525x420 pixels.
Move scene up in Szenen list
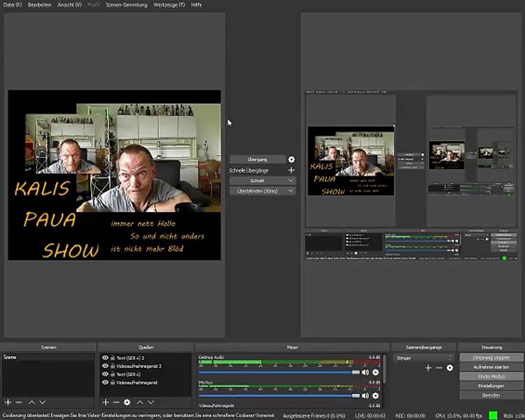(x=32, y=402)
